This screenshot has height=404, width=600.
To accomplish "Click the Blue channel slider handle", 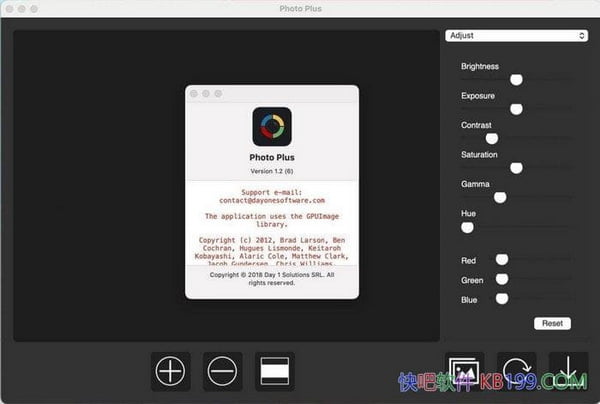I will [x=502, y=298].
